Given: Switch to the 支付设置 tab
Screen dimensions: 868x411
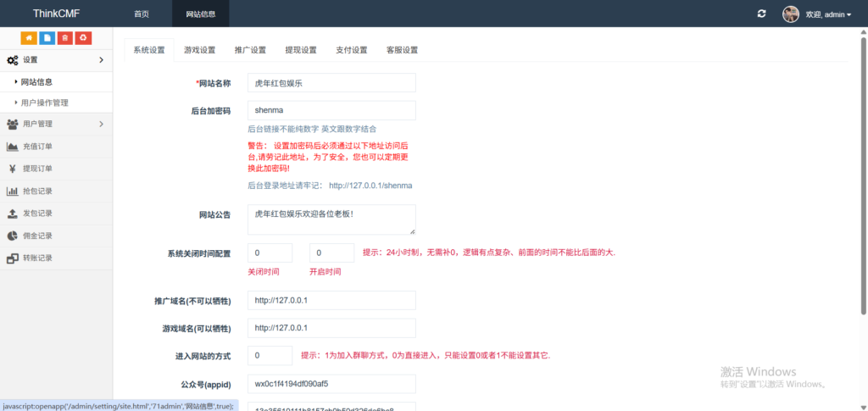Looking at the screenshot, I should pos(351,50).
